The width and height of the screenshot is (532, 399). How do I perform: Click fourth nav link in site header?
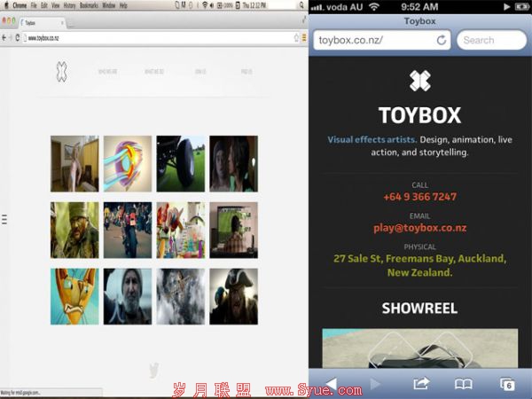pos(246,72)
